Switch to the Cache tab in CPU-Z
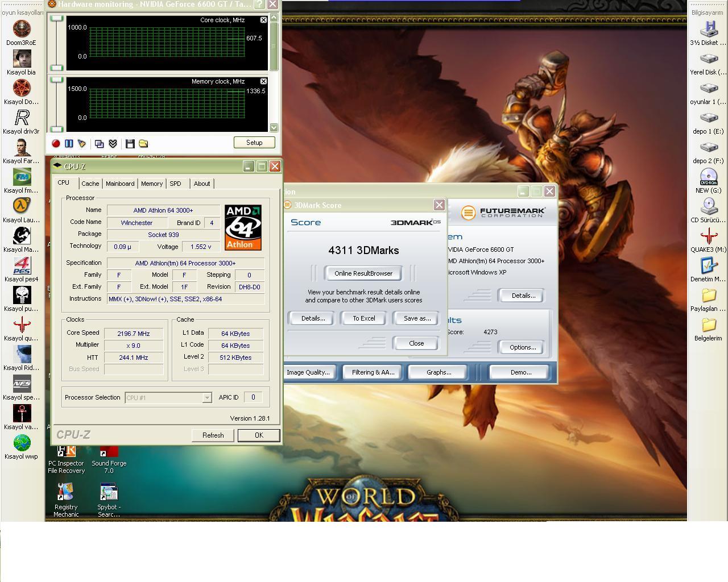 (90, 184)
